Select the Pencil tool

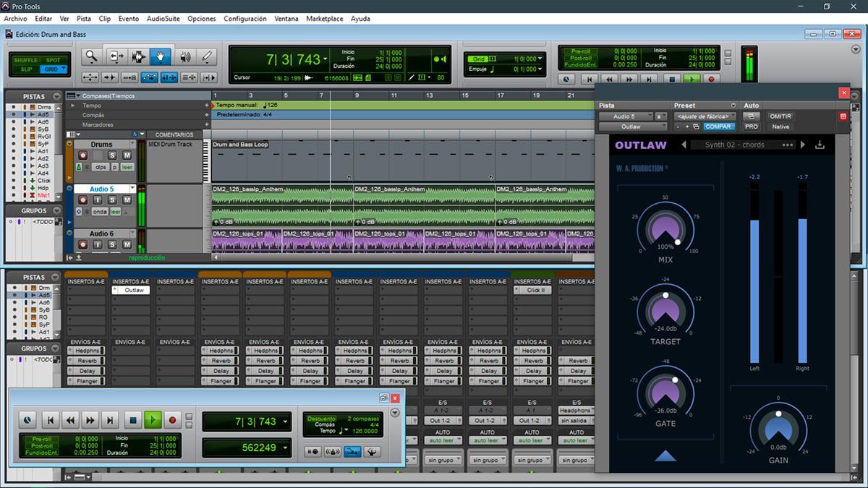207,56
